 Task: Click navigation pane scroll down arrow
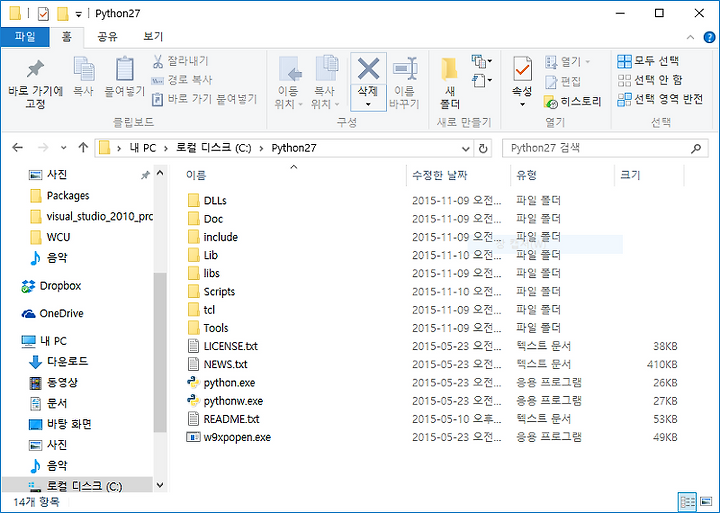coord(160,485)
